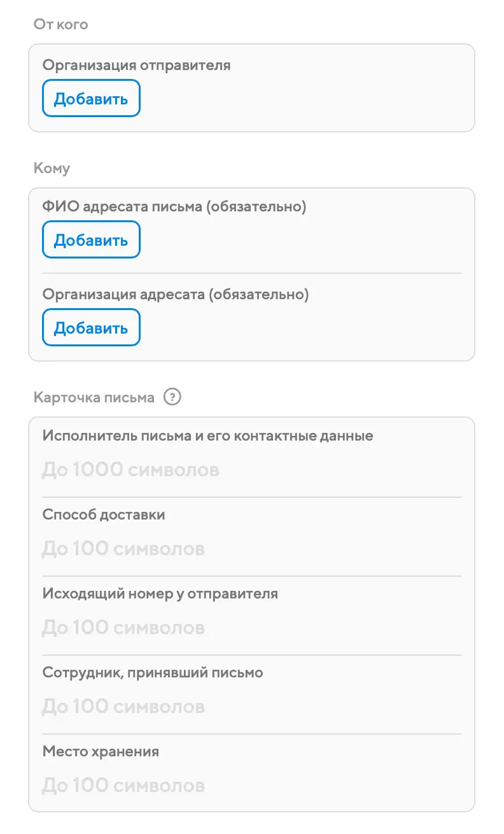The height and width of the screenshot is (834, 504).
Task: Click the Место хранения label
Action: pos(101,751)
